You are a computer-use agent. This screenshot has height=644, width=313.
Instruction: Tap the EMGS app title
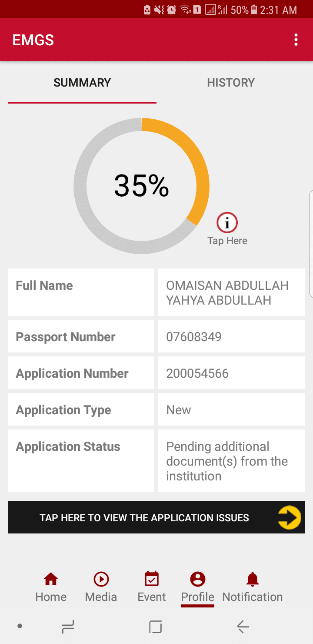[33, 40]
